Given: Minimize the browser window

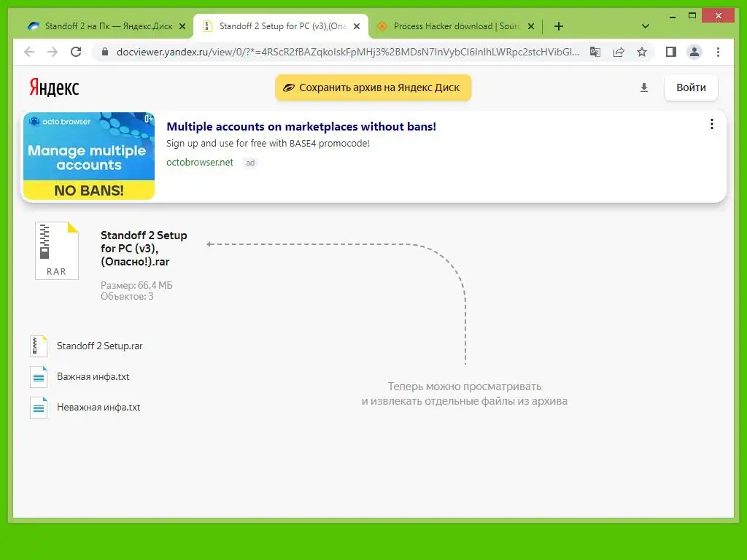Looking at the screenshot, I should pos(672,17).
